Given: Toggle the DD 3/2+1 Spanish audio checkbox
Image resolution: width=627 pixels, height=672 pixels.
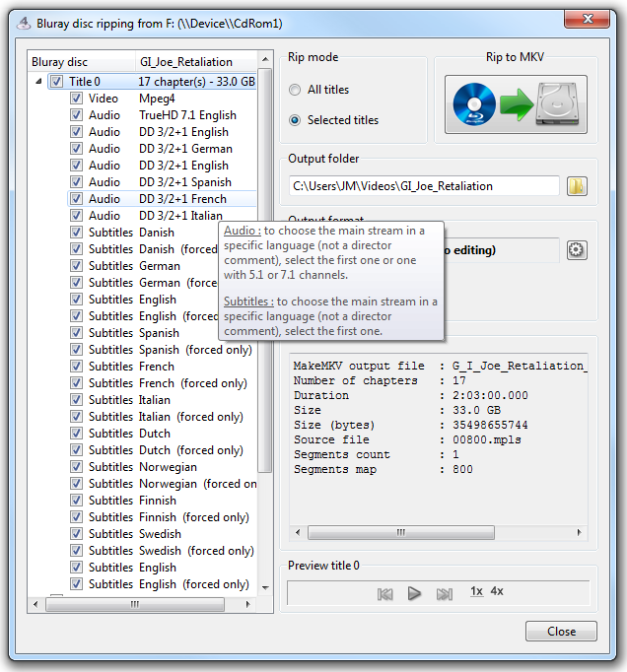Looking at the screenshot, I should [x=76, y=181].
